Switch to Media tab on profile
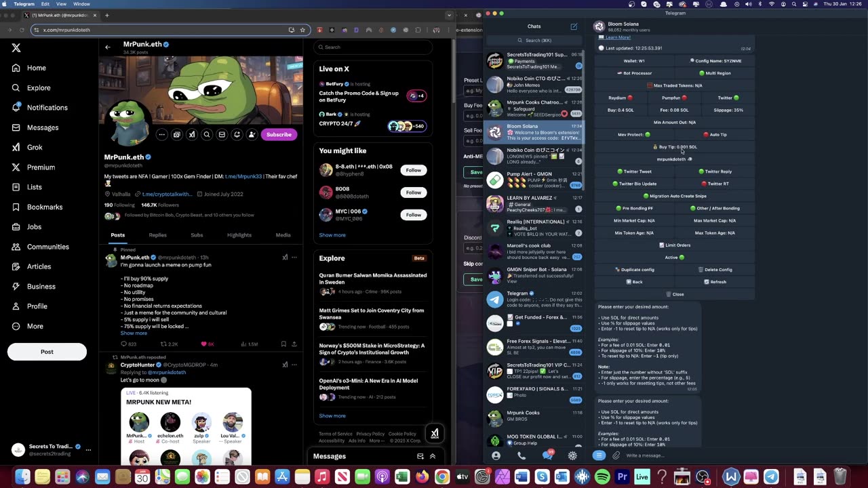The image size is (868, 488). 283,235
